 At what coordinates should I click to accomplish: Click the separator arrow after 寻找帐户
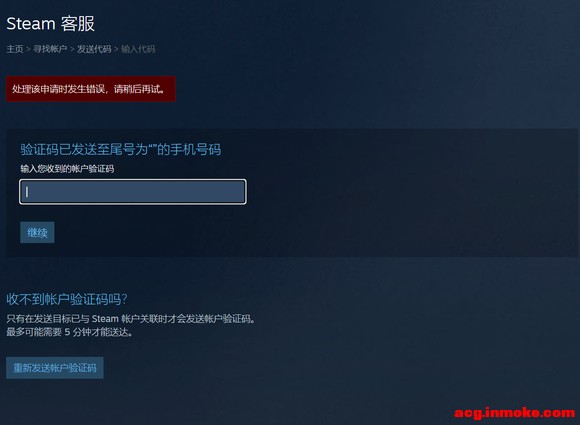pyautogui.click(x=72, y=49)
